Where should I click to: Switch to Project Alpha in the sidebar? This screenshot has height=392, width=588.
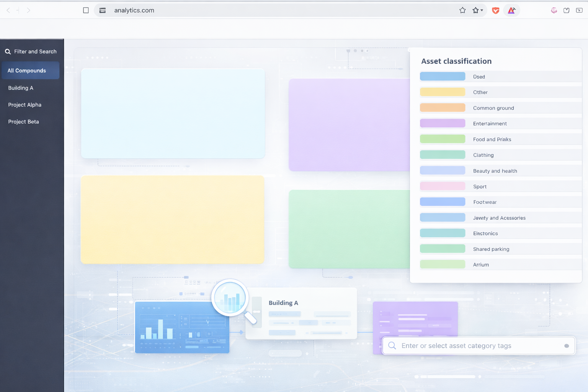pos(24,105)
